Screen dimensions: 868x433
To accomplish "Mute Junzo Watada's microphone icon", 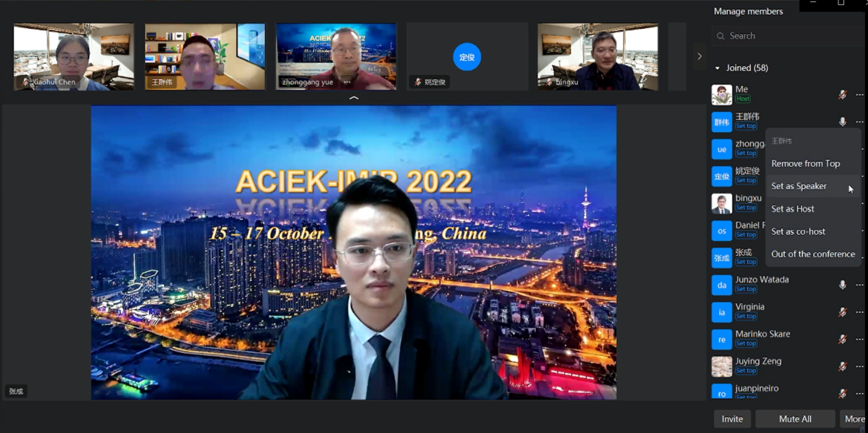I will [x=842, y=285].
